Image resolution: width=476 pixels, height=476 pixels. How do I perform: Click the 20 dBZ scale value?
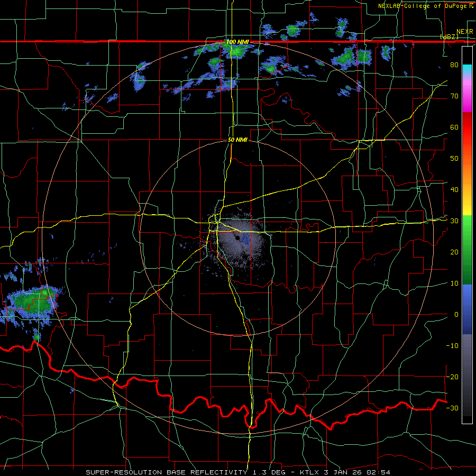tap(454, 252)
